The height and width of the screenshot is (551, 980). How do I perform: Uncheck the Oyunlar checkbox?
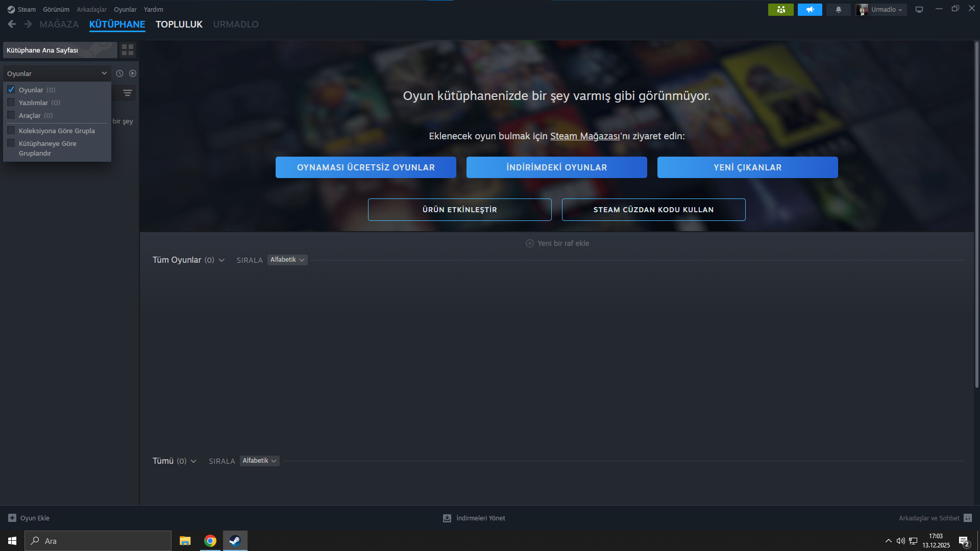point(11,90)
